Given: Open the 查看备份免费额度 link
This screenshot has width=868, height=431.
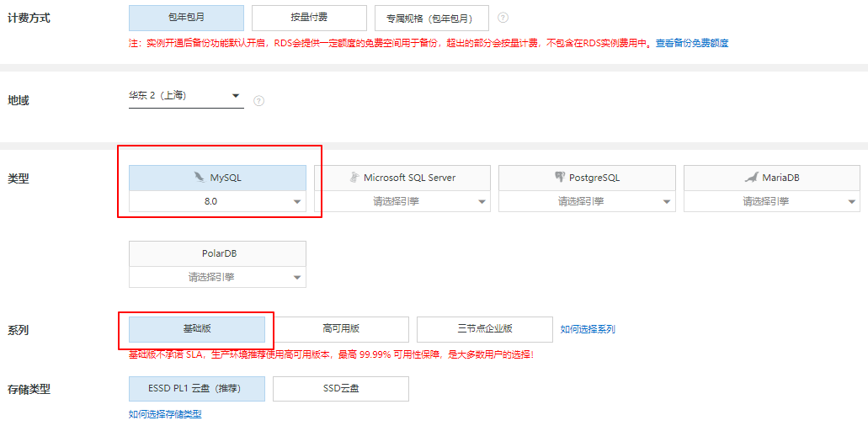Looking at the screenshot, I should 692,43.
